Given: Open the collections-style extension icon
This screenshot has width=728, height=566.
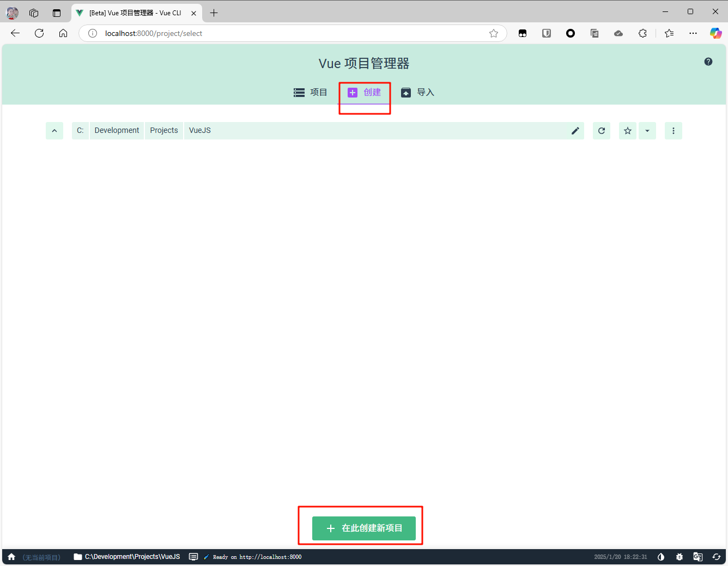Looking at the screenshot, I should [x=594, y=33].
